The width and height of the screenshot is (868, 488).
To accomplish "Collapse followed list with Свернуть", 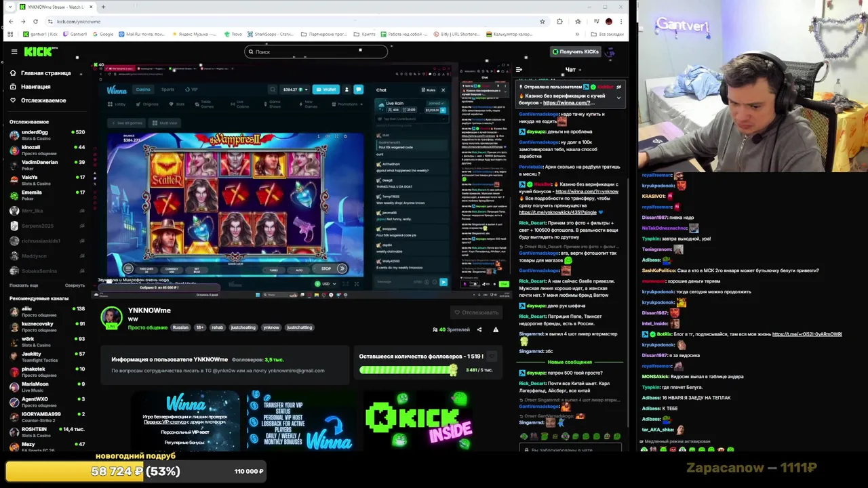I will tap(75, 285).
